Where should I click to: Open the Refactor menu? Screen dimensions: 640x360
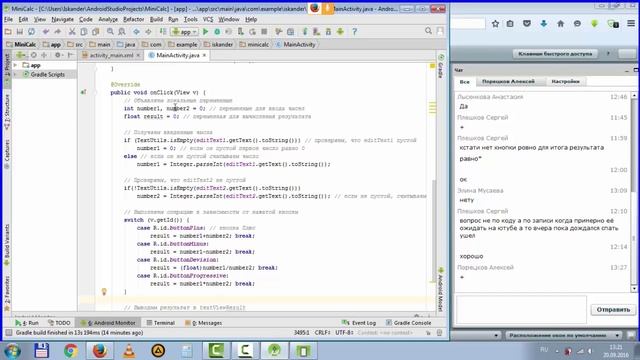[x=133, y=19]
